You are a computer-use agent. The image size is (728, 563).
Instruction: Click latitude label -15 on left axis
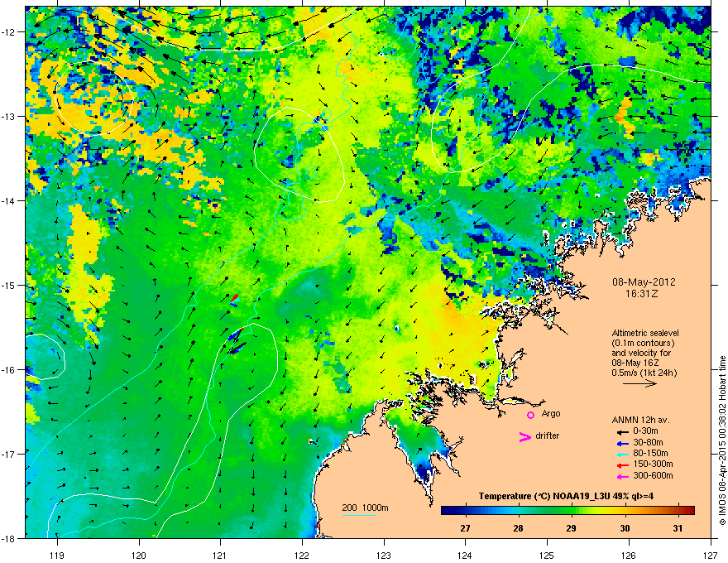click(8, 285)
